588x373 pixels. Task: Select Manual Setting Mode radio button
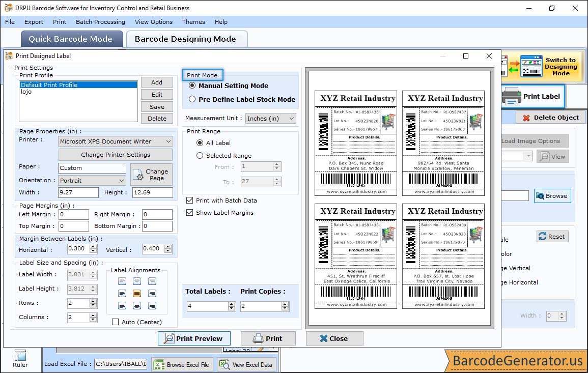[192, 85]
